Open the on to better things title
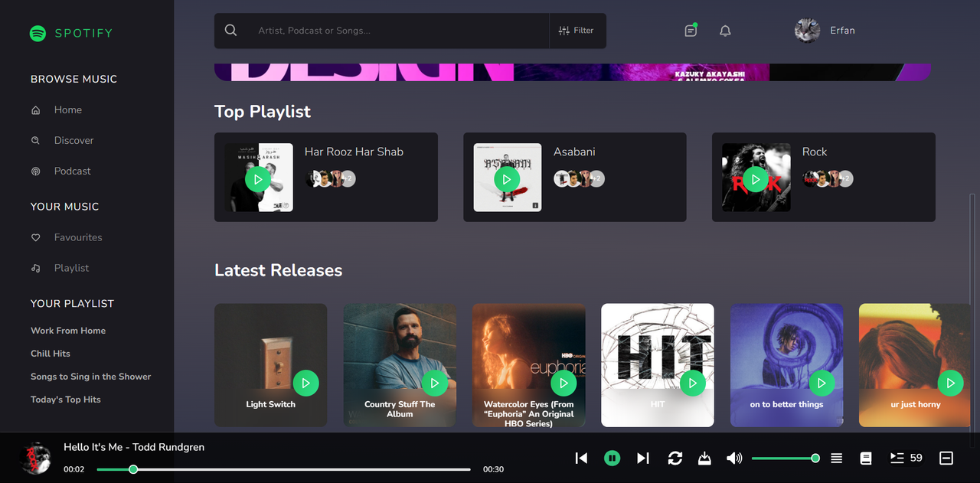This screenshot has width=980, height=483. pos(787,404)
